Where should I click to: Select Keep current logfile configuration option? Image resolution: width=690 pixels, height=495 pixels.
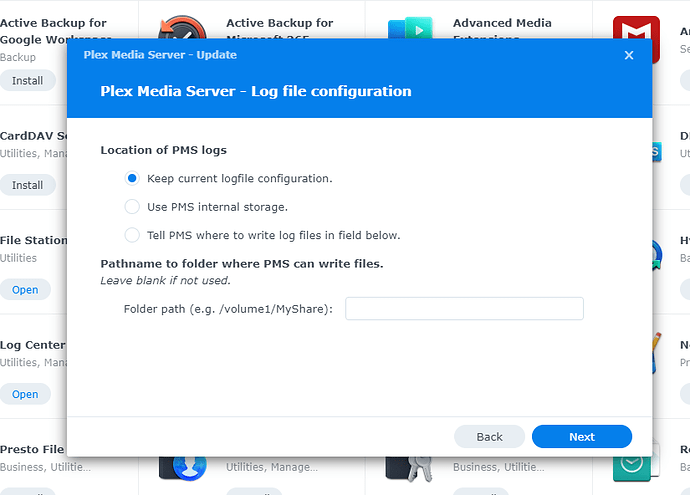[132, 178]
